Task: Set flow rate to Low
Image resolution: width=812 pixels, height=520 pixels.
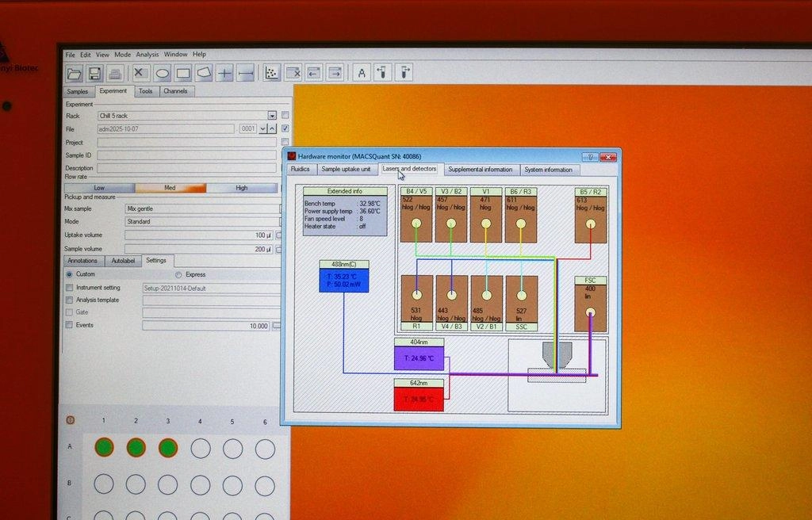Action: click(x=99, y=188)
